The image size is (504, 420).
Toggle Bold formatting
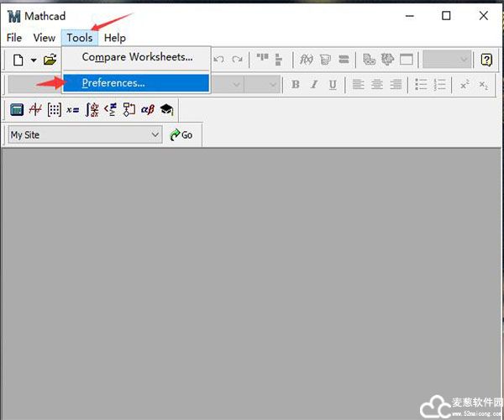[296, 85]
